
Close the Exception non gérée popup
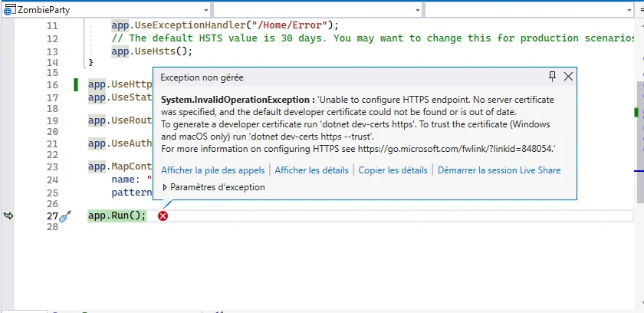pyautogui.click(x=568, y=77)
